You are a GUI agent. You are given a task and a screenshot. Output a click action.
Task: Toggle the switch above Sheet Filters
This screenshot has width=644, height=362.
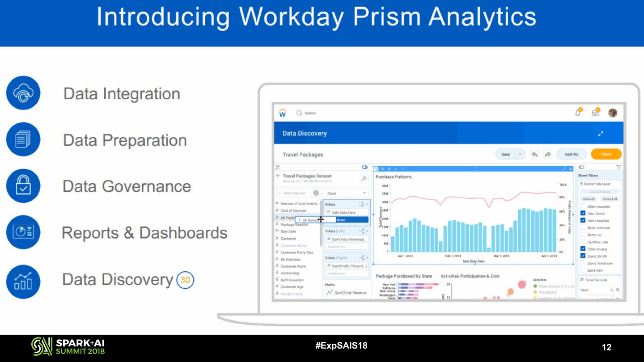click(x=581, y=167)
